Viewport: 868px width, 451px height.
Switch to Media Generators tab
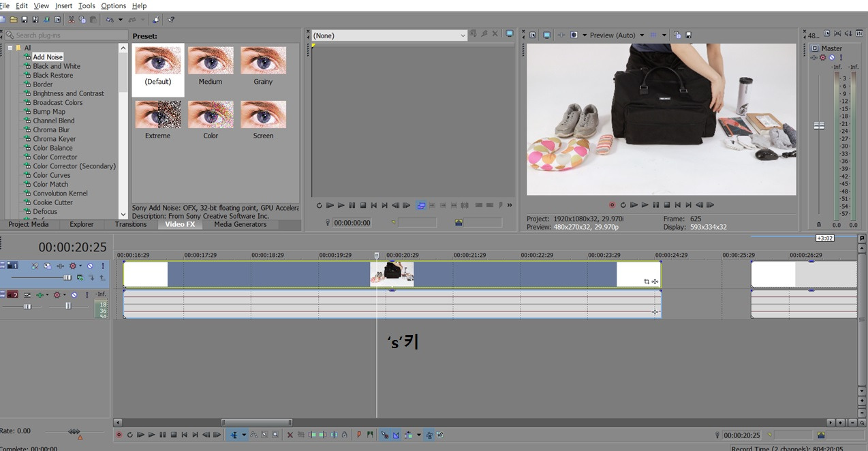241,224
